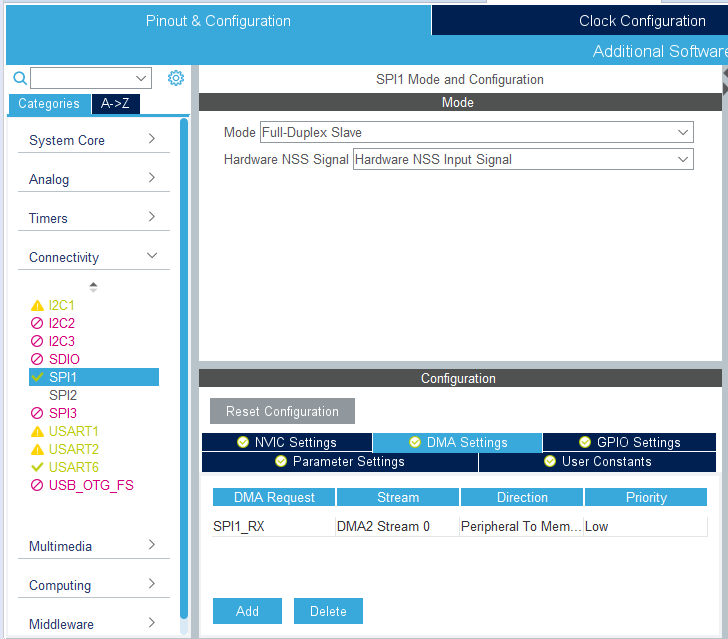Open the Mode dropdown showing Full-Duplex Slave
This screenshot has width=728, height=639.
coord(477,132)
